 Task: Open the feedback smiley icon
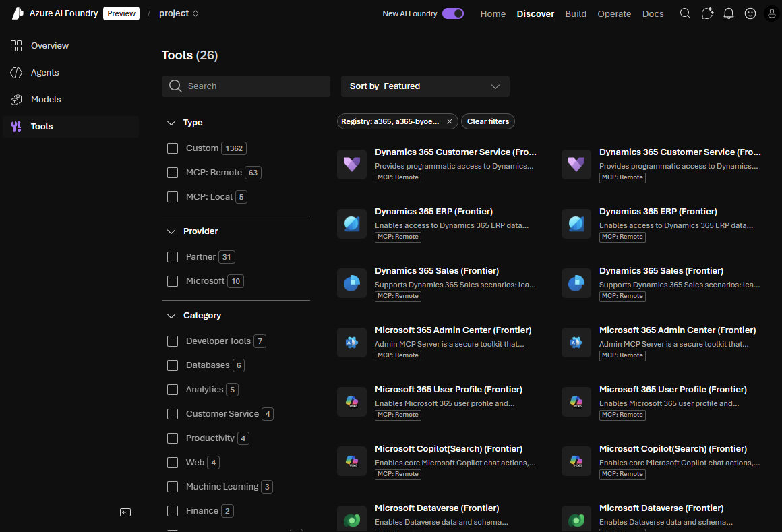(x=750, y=13)
